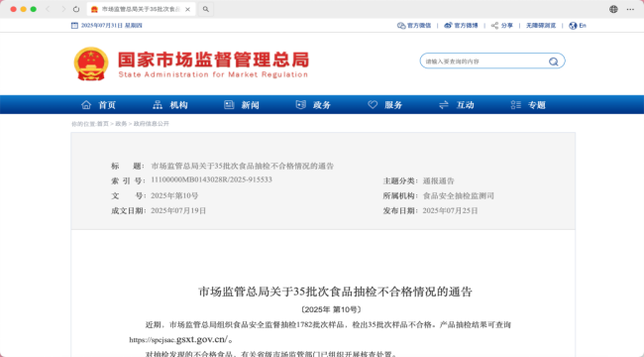Click the 首页 breadcrumb link
This screenshot has width=644, height=357.
(103, 124)
